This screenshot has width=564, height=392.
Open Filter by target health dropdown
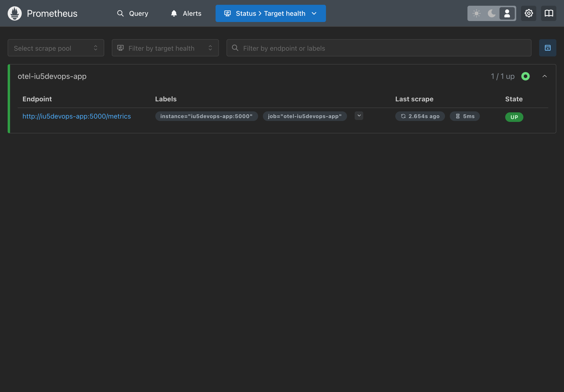click(x=165, y=48)
